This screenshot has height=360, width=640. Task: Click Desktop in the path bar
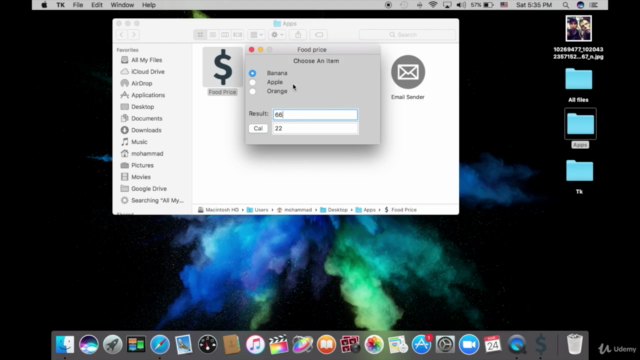[x=333, y=210]
